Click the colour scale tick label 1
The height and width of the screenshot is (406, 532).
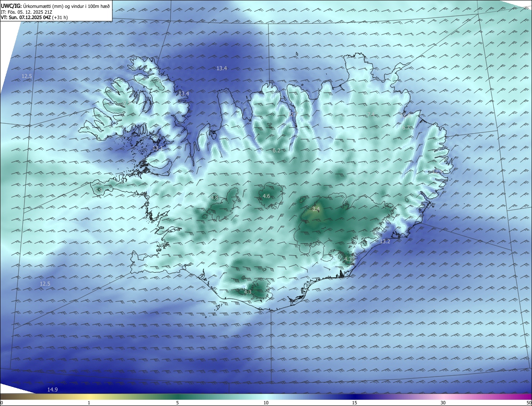89,403
